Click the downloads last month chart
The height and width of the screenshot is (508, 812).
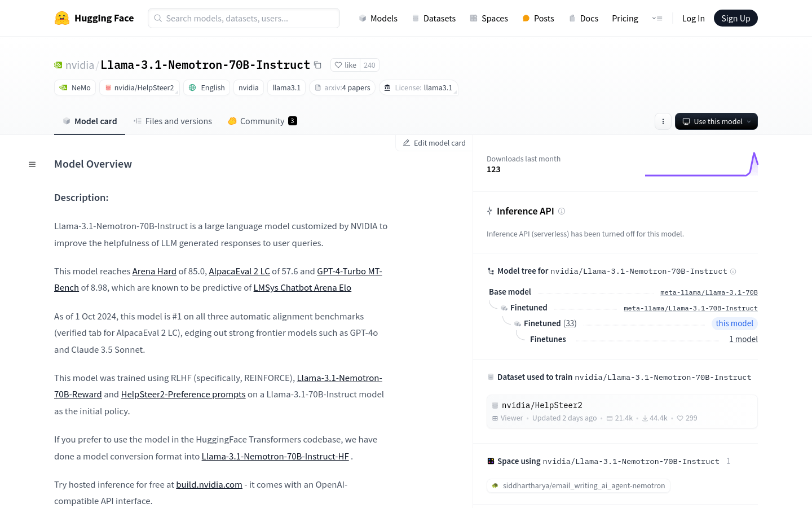point(701,164)
